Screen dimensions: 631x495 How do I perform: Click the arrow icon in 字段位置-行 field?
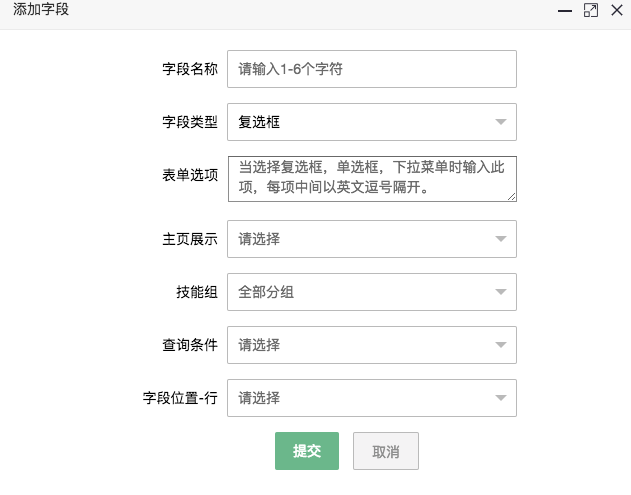point(501,398)
